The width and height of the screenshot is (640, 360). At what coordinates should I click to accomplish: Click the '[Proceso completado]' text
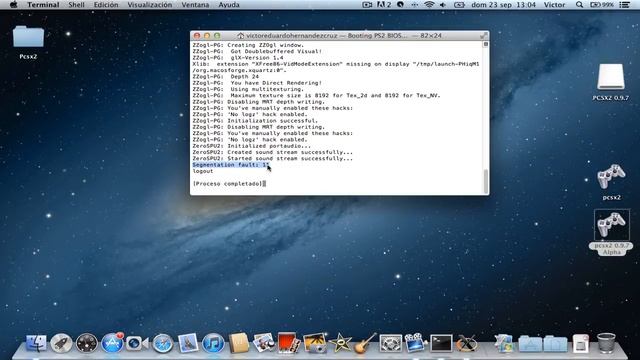228,184
